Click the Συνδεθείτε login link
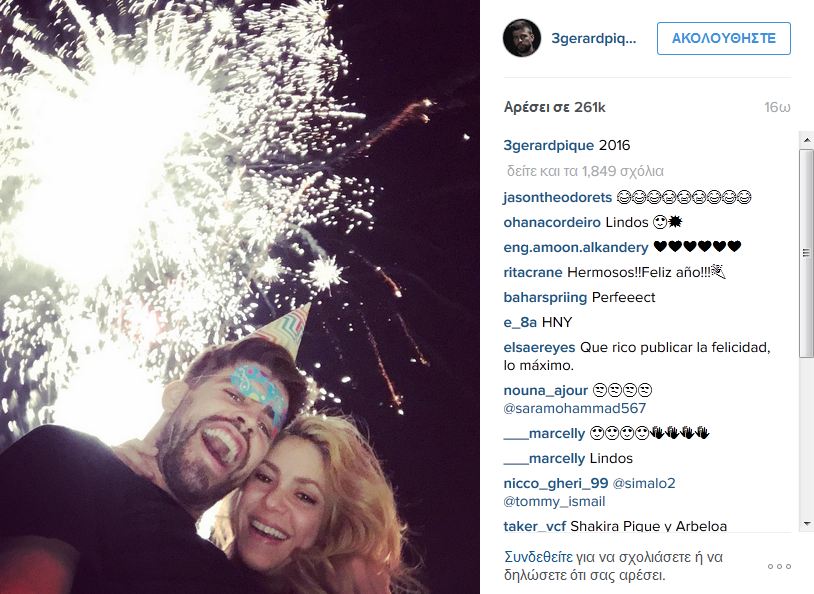The height and width of the screenshot is (594, 814). click(x=538, y=557)
